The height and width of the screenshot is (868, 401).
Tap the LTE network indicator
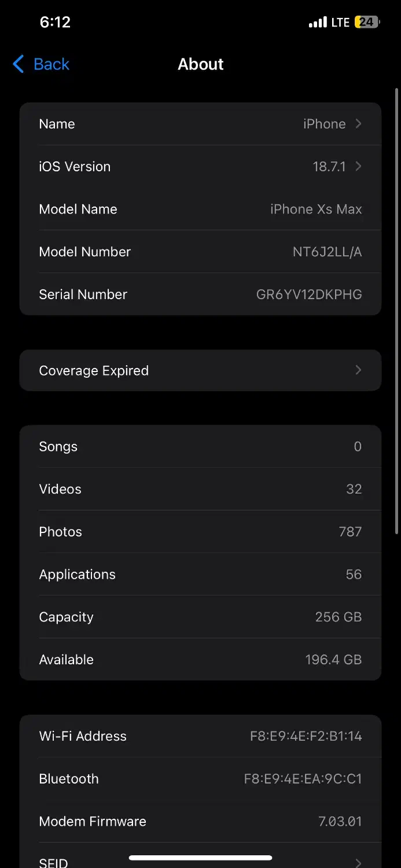pos(340,23)
